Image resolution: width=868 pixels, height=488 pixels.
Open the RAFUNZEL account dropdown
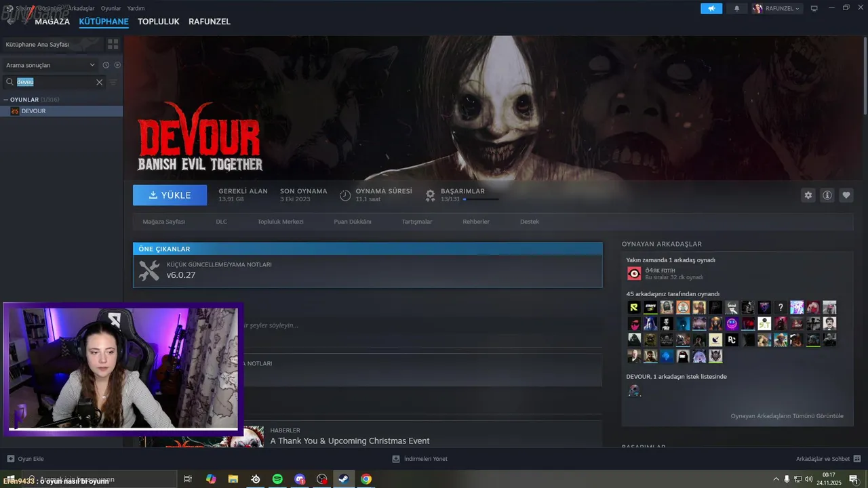point(777,9)
